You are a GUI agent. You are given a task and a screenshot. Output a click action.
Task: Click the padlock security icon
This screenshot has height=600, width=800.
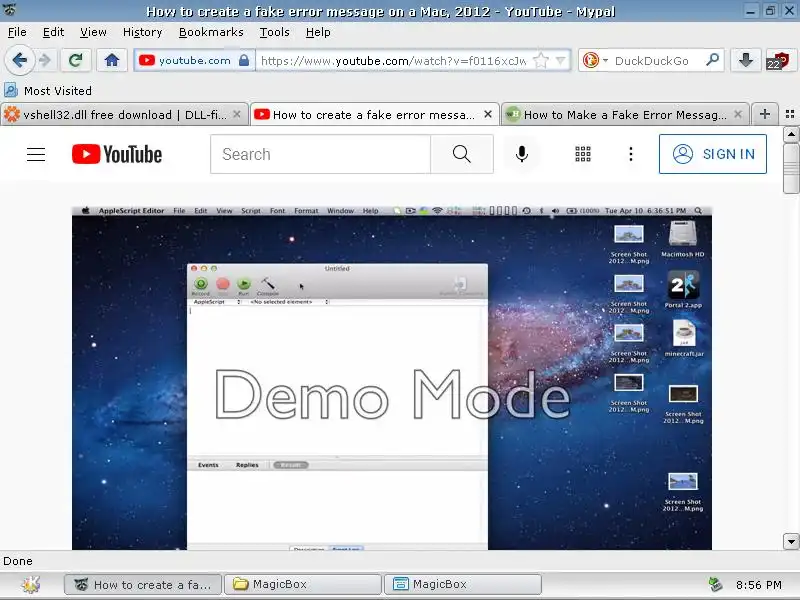click(x=244, y=61)
